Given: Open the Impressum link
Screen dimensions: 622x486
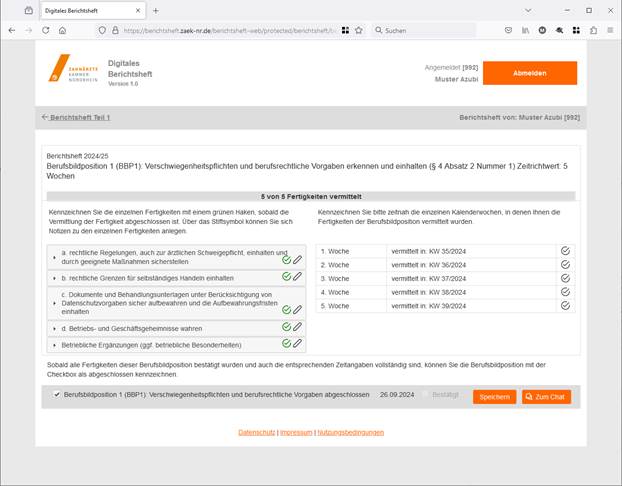Looking at the screenshot, I should [296, 432].
